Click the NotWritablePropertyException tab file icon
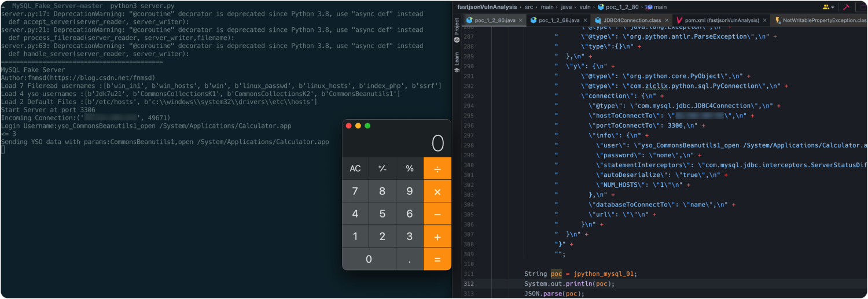 (778, 20)
